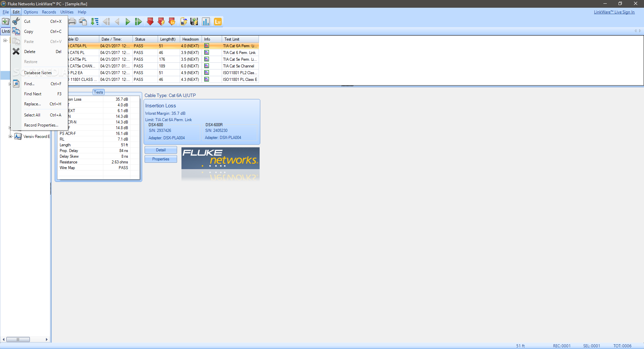Click the Print toolbar icon
The width and height of the screenshot is (644, 349).
coord(72,22)
